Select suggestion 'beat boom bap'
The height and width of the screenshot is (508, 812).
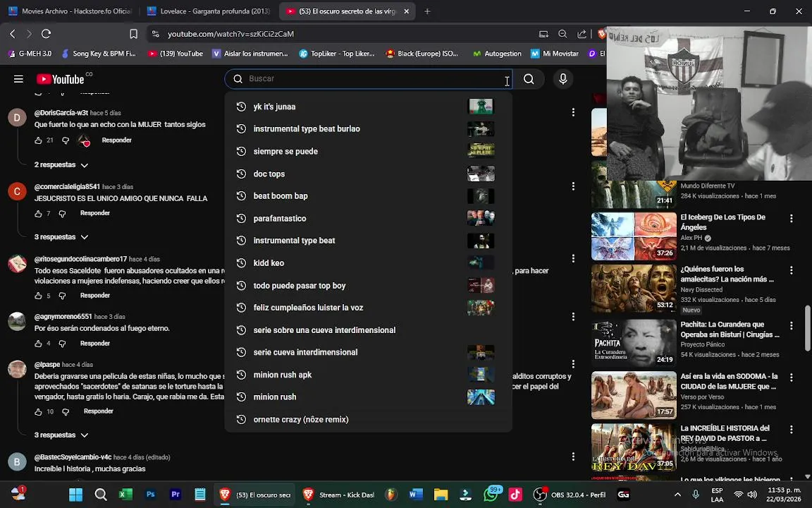[x=368, y=196]
